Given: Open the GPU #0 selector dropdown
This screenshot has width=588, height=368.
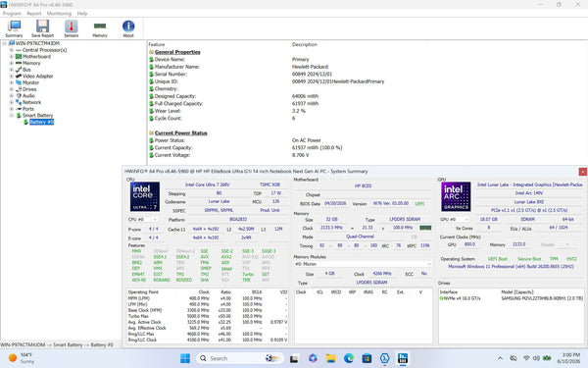Looking at the screenshot, I should click(454, 219).
